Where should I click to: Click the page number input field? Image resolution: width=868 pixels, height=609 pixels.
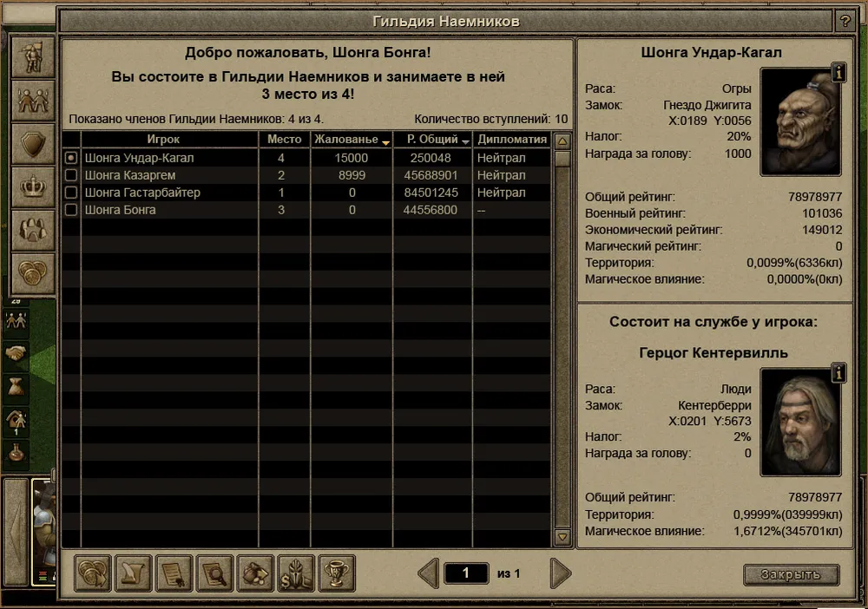[x=466, y=573]
